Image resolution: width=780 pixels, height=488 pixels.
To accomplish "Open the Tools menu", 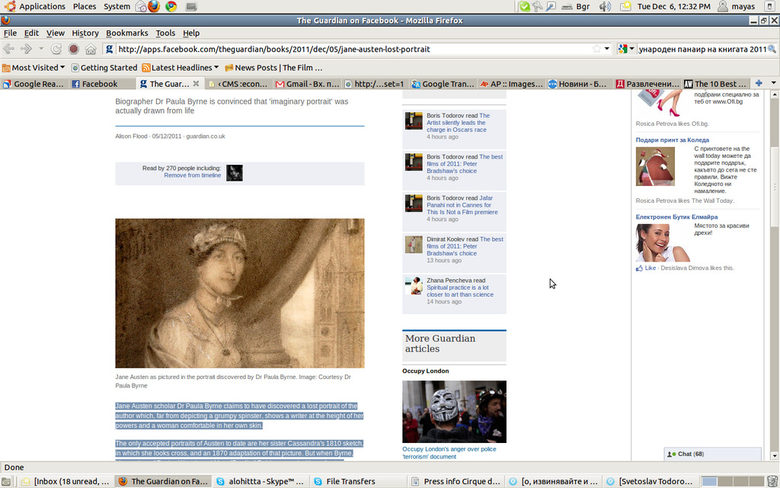I will pos(165,33).
